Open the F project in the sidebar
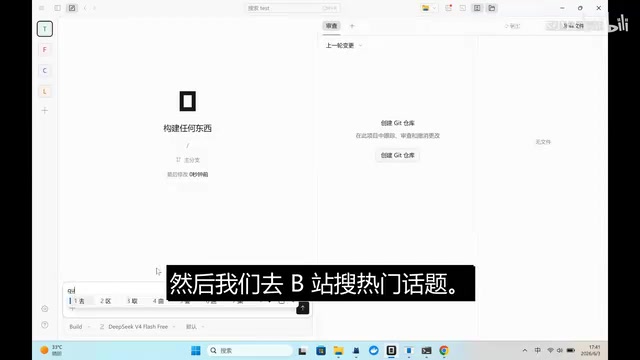The width and height of the screenshot is (640, 360). tap(45, 50)
